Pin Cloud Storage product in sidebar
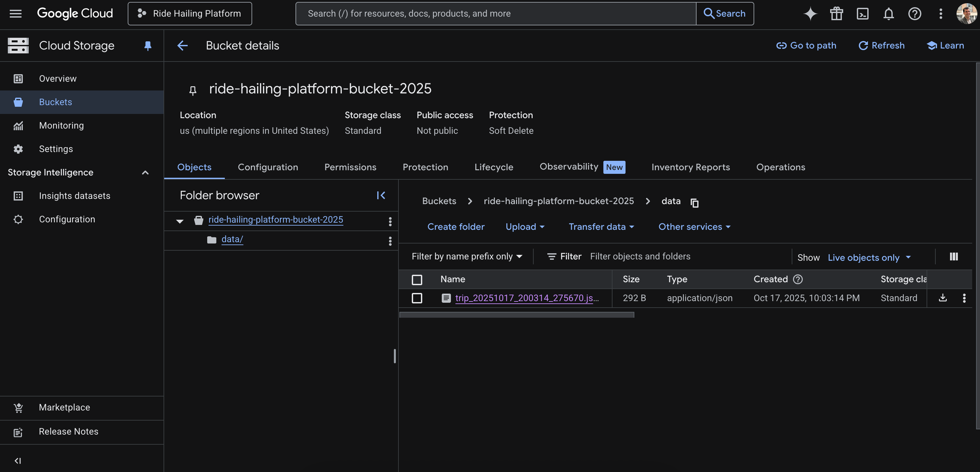Viewport: 980px width, 472px height. click(x=148, y=46)
